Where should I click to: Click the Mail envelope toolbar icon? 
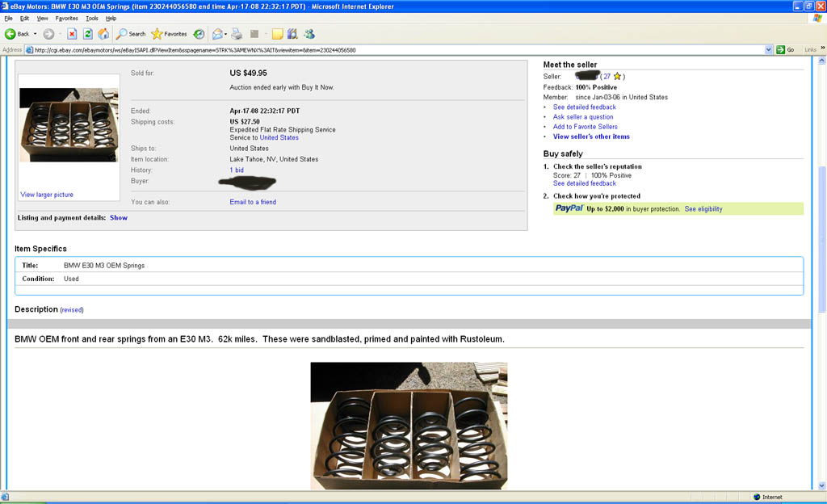pos(217,34)
